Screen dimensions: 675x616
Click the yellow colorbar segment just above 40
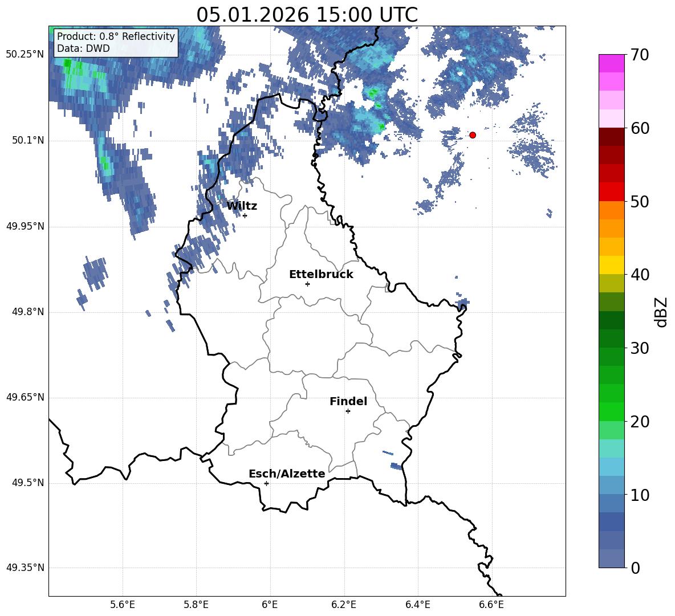point(612,266)
